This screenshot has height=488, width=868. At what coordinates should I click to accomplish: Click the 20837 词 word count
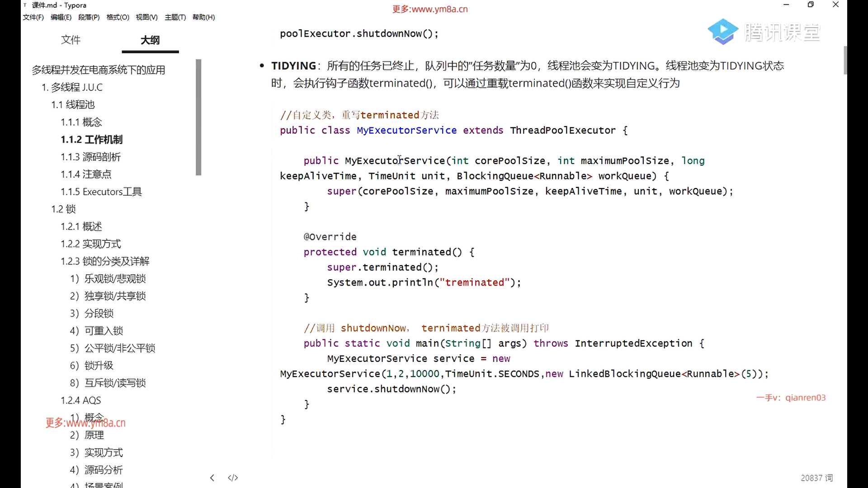click(816, 478)
